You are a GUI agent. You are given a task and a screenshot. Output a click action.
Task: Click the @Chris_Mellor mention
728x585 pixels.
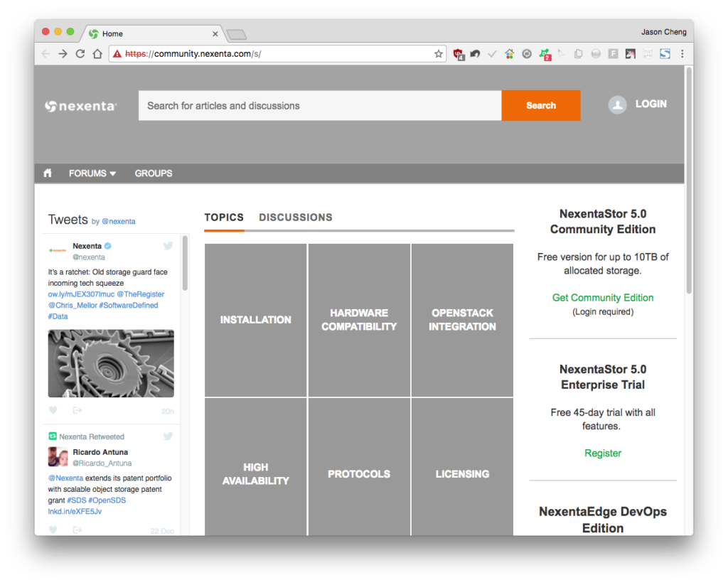point(73,306)
